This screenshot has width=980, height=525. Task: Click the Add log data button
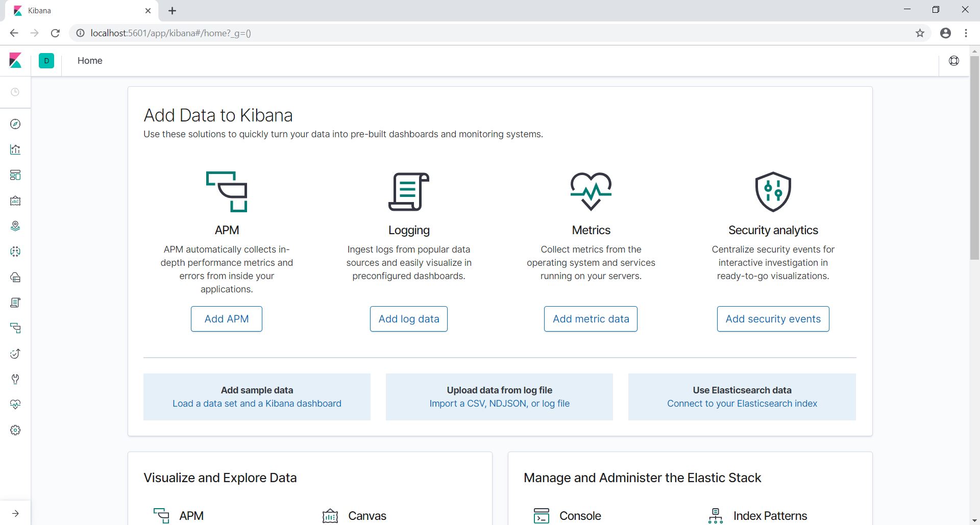pyautogui.click(x=408, y=319)
